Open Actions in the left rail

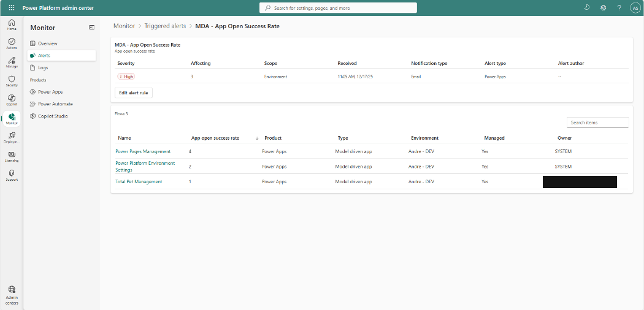click(x=12, y=43)
